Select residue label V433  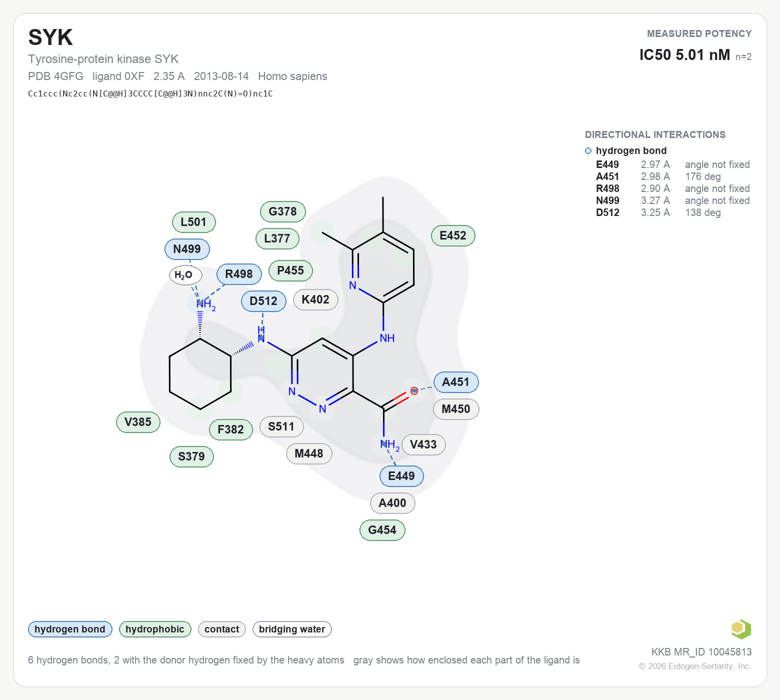(423, 444)
